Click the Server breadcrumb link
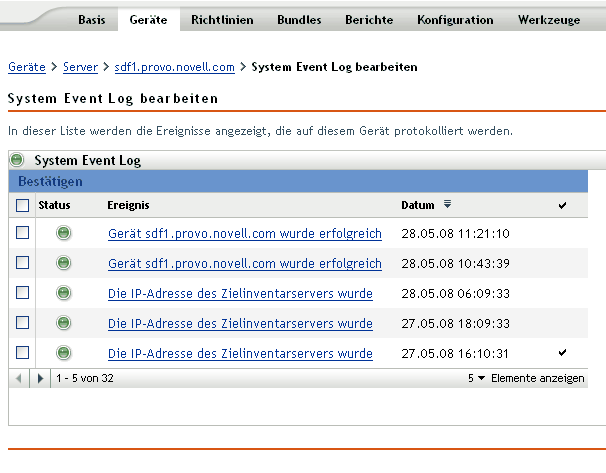 click(x=80, y=67)
